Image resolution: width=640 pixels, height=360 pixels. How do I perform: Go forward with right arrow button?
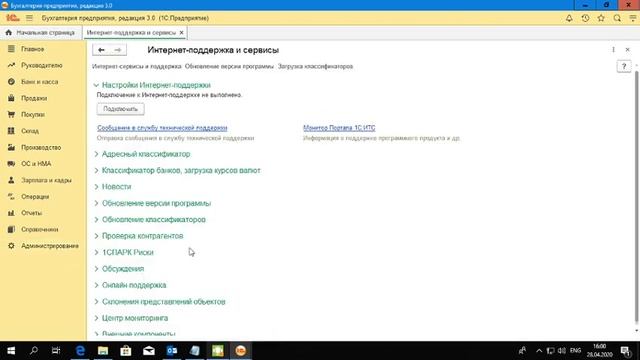click(x=118, y=50)
